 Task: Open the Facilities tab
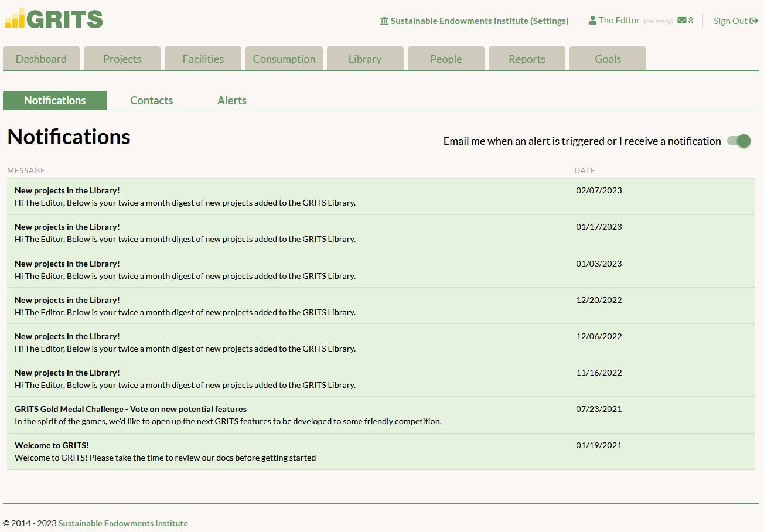click(x=203, y=59)
